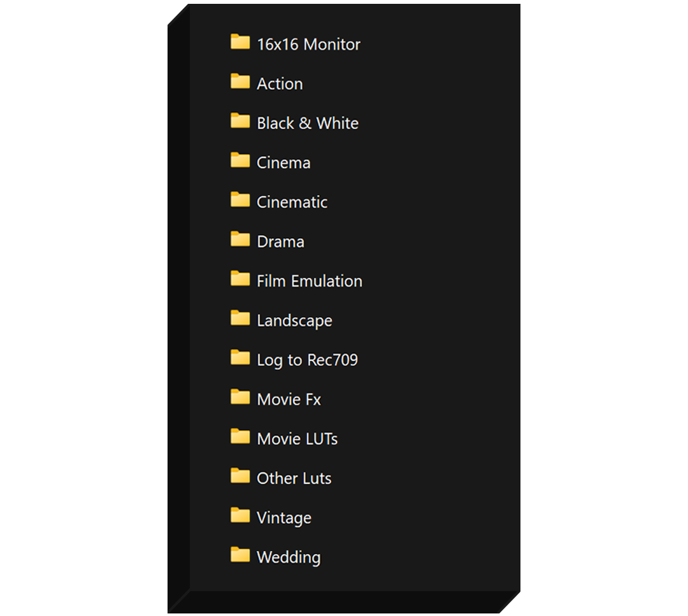The width and height of the screenshot is (688, 616).
Task: Click the Cinema folder icon
Action: tap(240, 161)
